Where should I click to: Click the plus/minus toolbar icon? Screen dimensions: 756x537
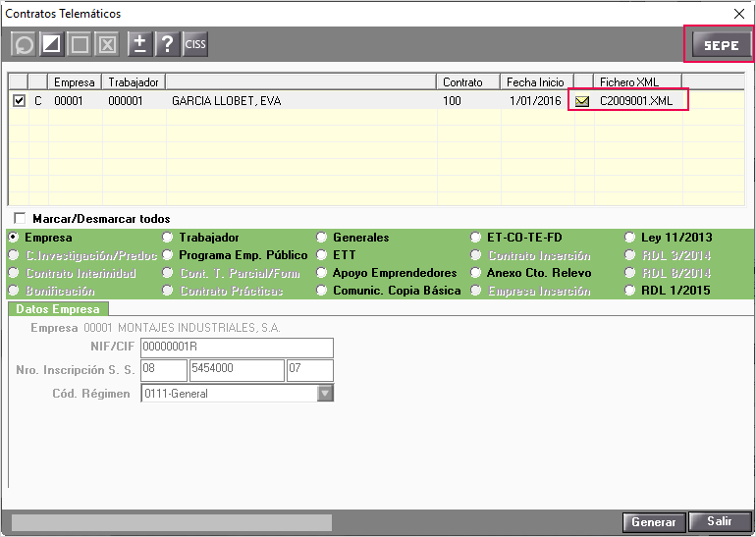[x=139, y=44]
